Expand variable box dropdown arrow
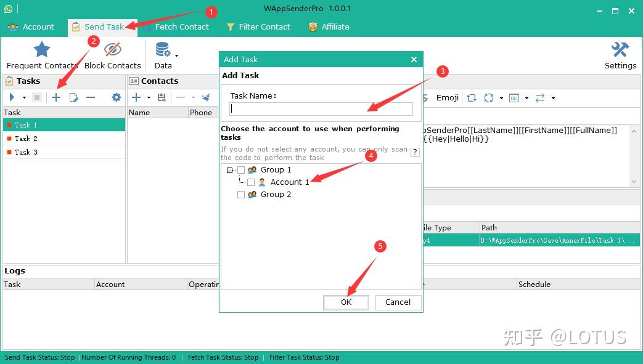 (526, 98)
